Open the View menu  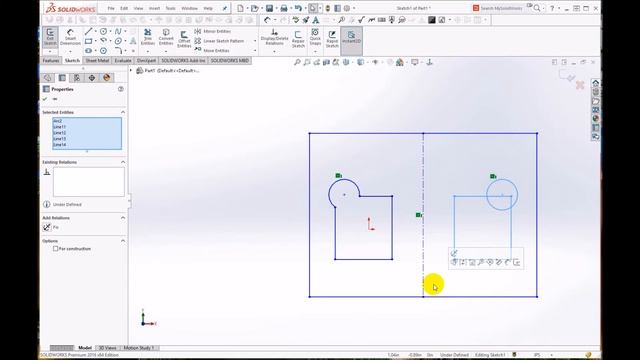tap(138, 8)
